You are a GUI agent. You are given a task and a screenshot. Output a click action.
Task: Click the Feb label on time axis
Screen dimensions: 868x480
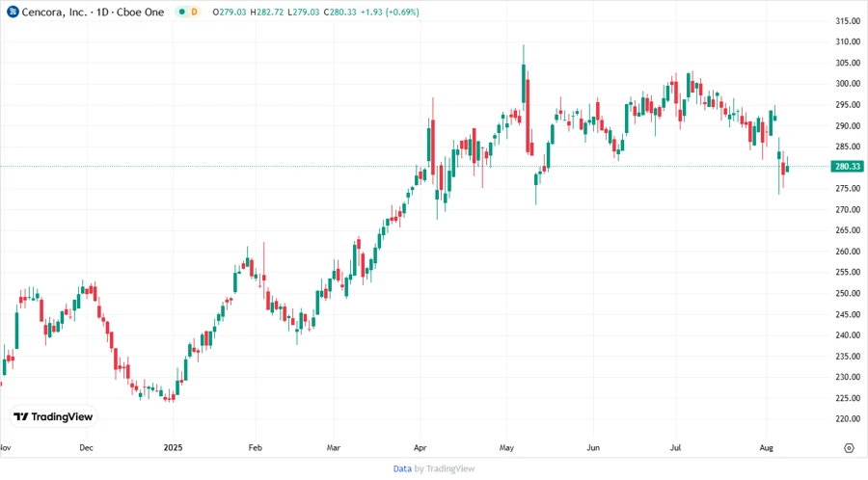(x=256, y=448)
